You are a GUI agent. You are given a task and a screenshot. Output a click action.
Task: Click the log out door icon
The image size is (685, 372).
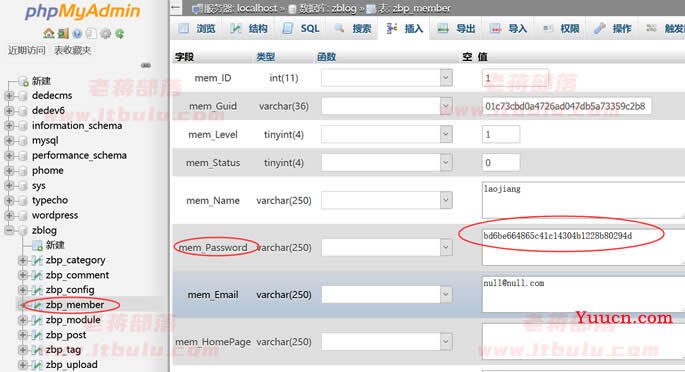[63, 33]
